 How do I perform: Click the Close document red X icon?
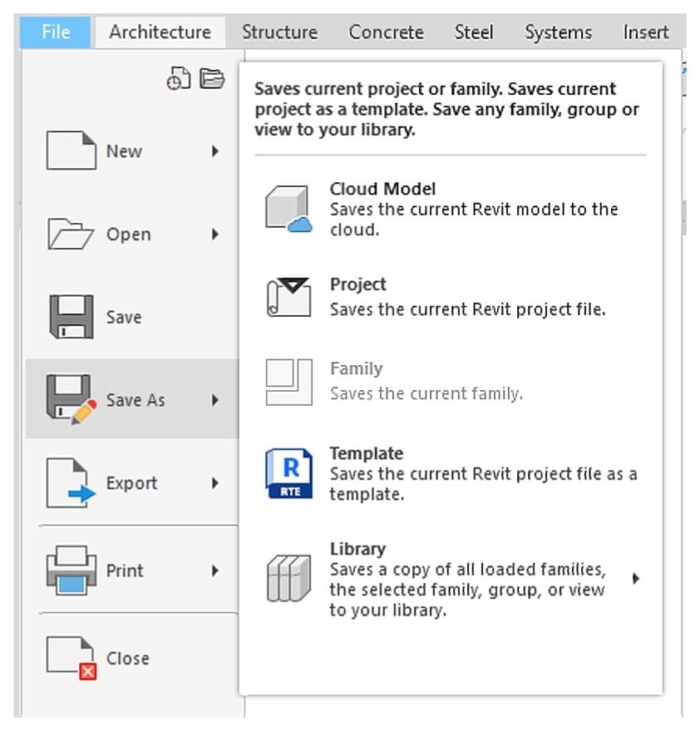[71, 658]
